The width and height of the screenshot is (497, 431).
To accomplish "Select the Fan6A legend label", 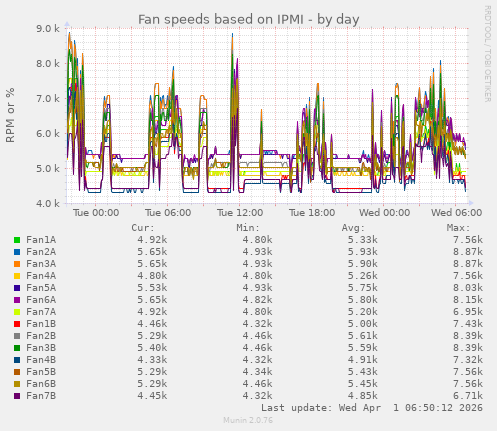I will click(41, 300).
